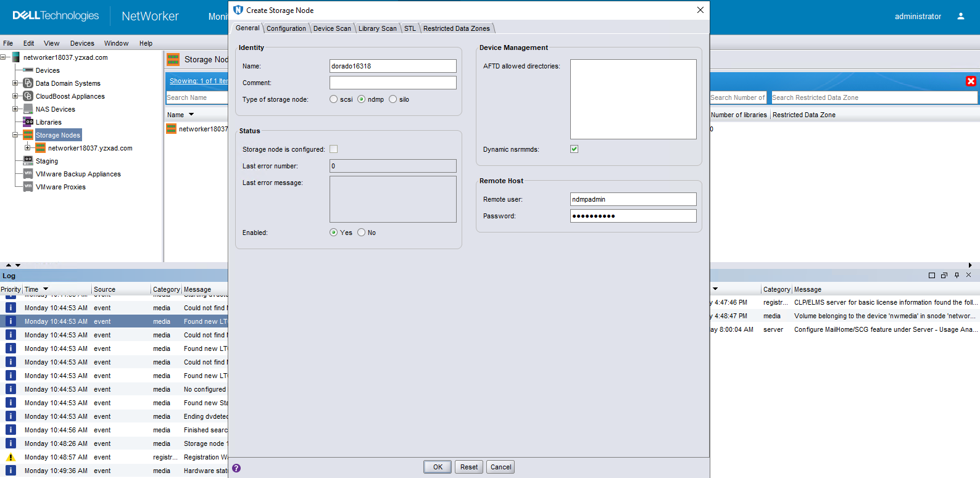This screenshot has height=478, width=980.
Task: Collapse the Storage Nodes tree node
Action: (15, 135)
